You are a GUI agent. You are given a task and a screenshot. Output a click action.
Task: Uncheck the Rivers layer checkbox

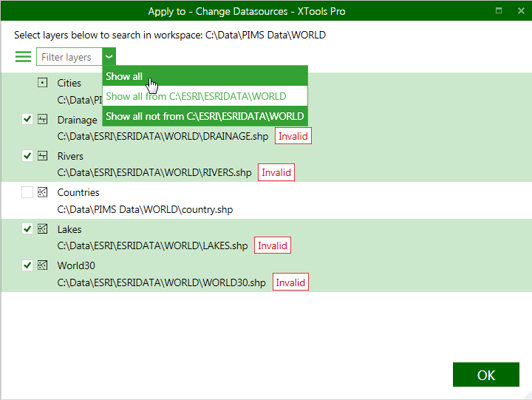point(27,156)
